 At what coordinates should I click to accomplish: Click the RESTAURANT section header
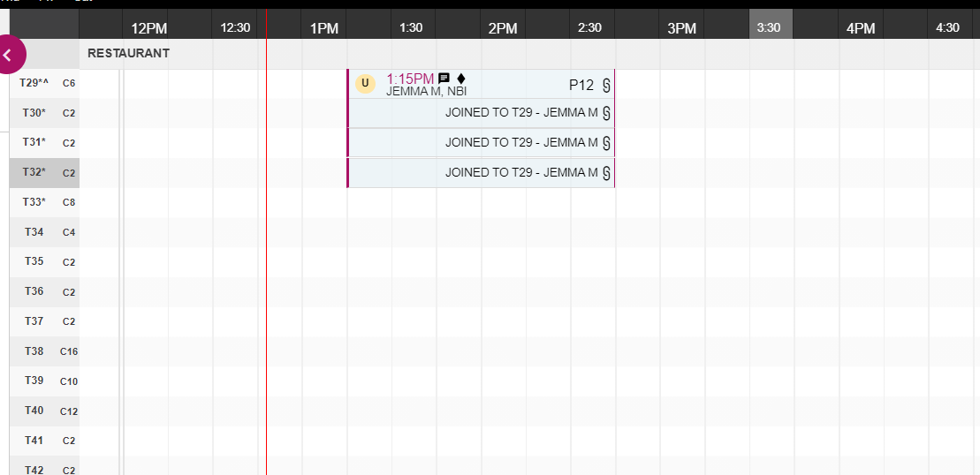[x=129, y=53]
